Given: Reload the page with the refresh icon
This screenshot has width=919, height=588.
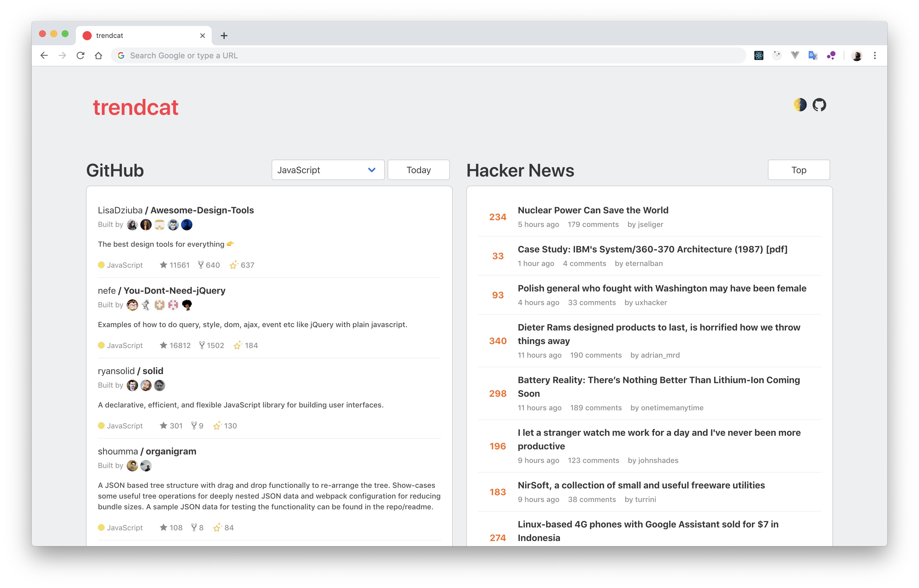Looking at the screenshot, I should (x=80, y=56).
